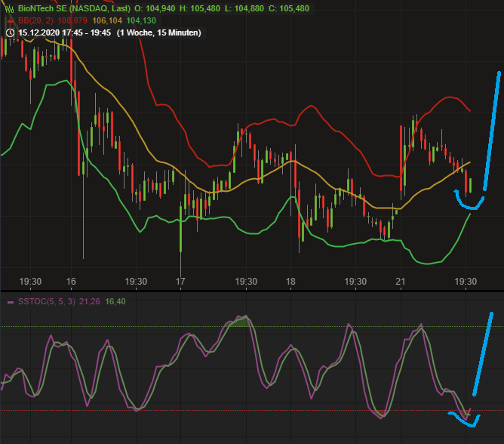The width and height of the screenshot is (504, 444).
Task: Click lower Bollinger value 104,130
Action: (141, 20)
